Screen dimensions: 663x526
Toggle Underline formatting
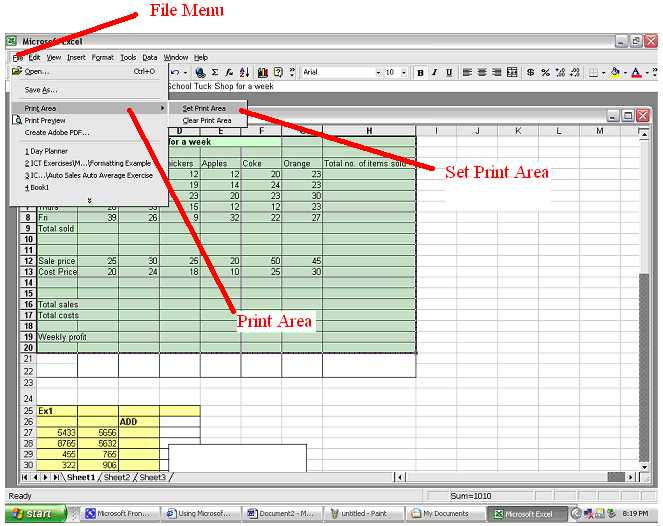[x=449, y=73]
